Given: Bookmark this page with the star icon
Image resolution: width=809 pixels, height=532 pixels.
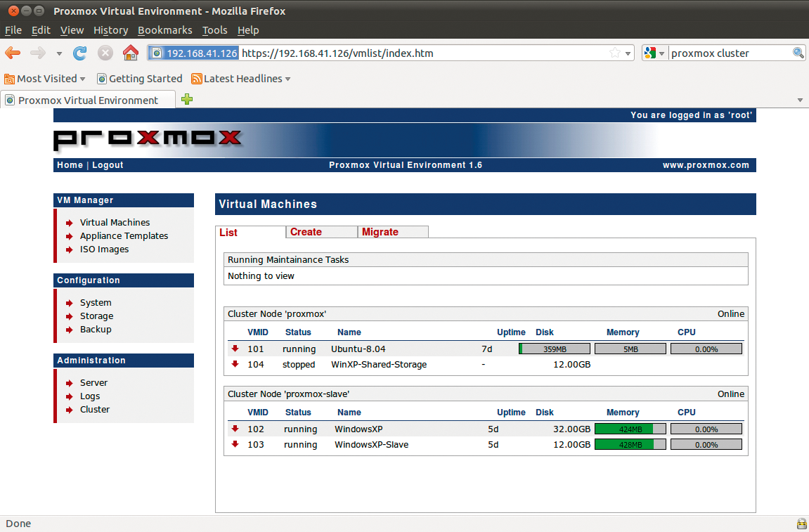Looking at the screenshot, I should point(615,53).
